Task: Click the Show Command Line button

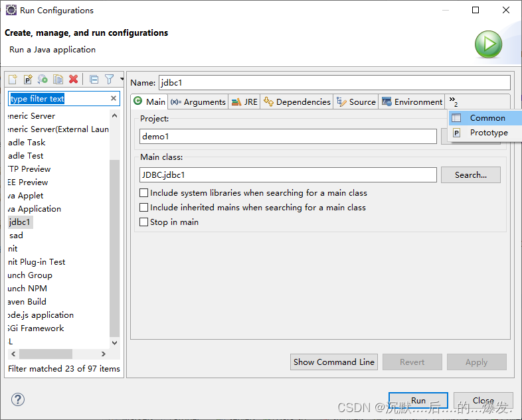Action: pyautogui.click(x=334, y=362)
